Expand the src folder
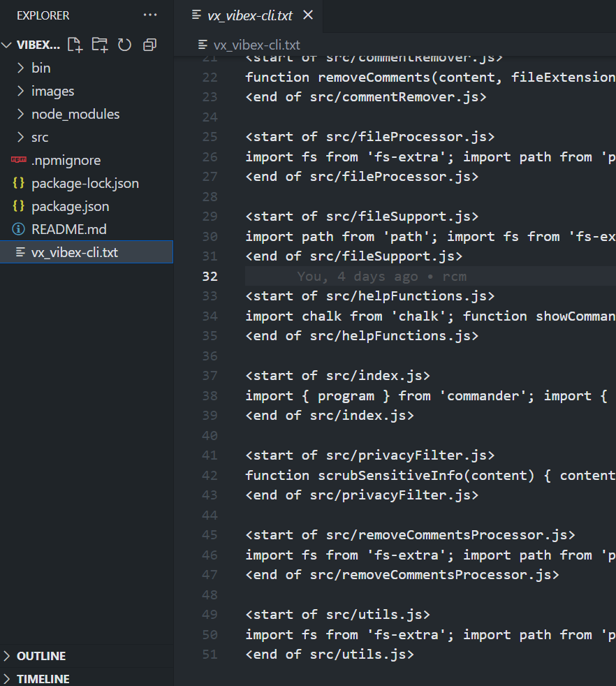The width and height of the screenshot is (616, 686). (20, 138)
